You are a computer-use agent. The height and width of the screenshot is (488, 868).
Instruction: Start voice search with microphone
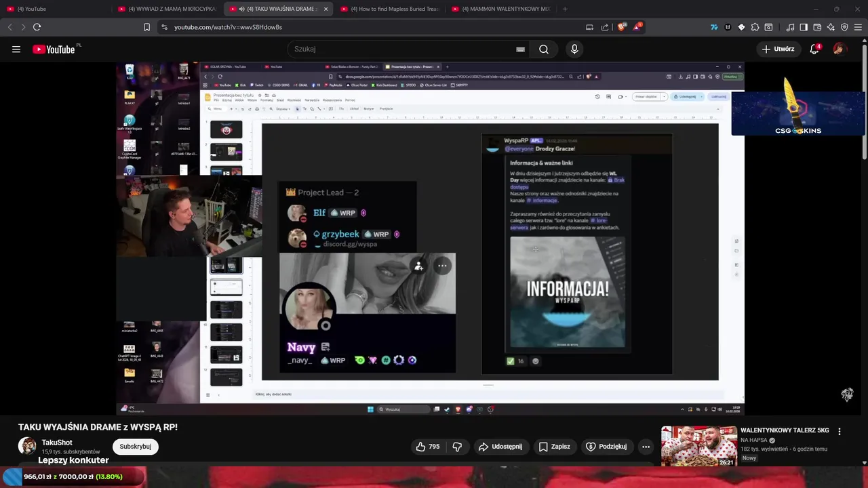pos(574,49)
